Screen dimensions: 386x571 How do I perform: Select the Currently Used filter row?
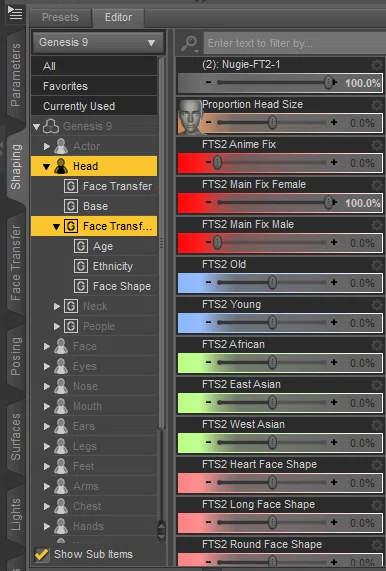click(94, 106)
